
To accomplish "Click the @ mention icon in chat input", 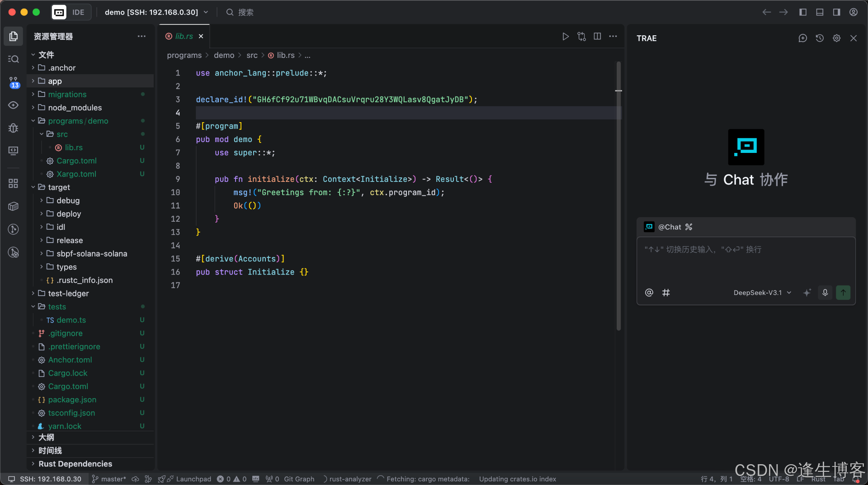I will [649, 293].
